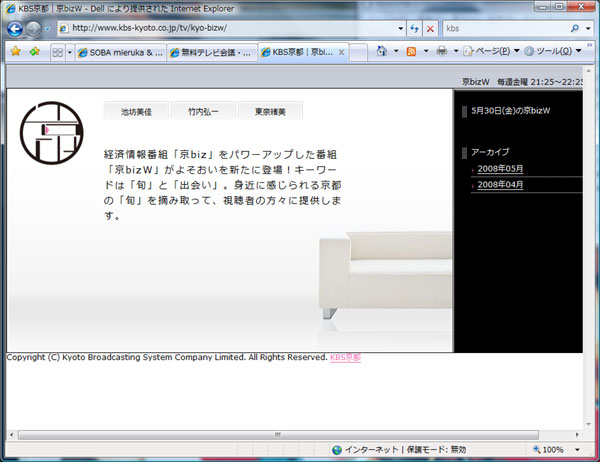Click the IE icon in title bar
The height and width of the screenshot is (462, 600).
pos(11,8)
